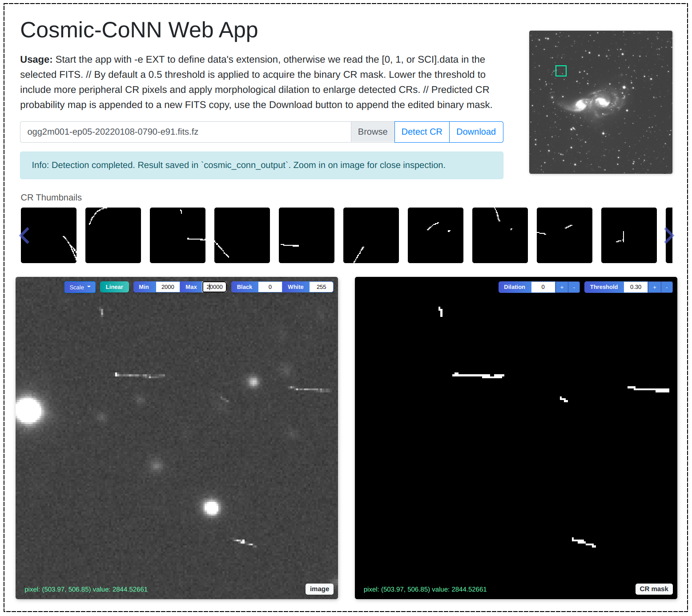The width and height of the screenshot is (692, 616).
Task: Select the tenth CR thumbnail
Action: 629,235
